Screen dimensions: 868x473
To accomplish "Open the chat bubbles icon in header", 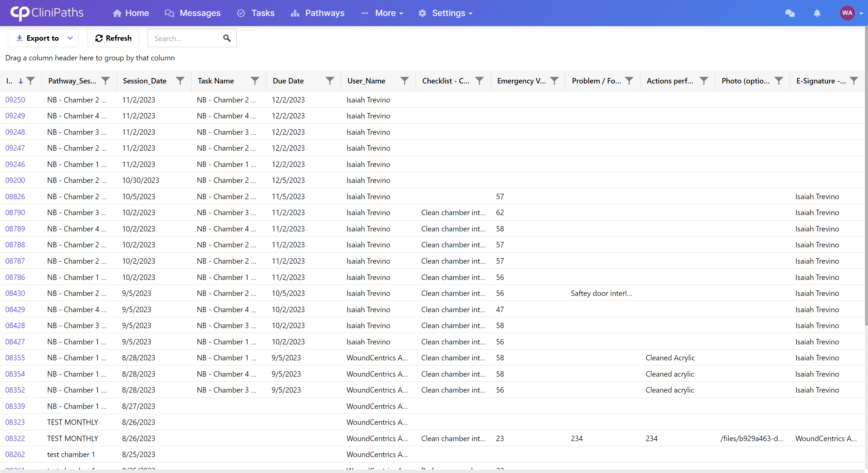I will tap(790, 13).
